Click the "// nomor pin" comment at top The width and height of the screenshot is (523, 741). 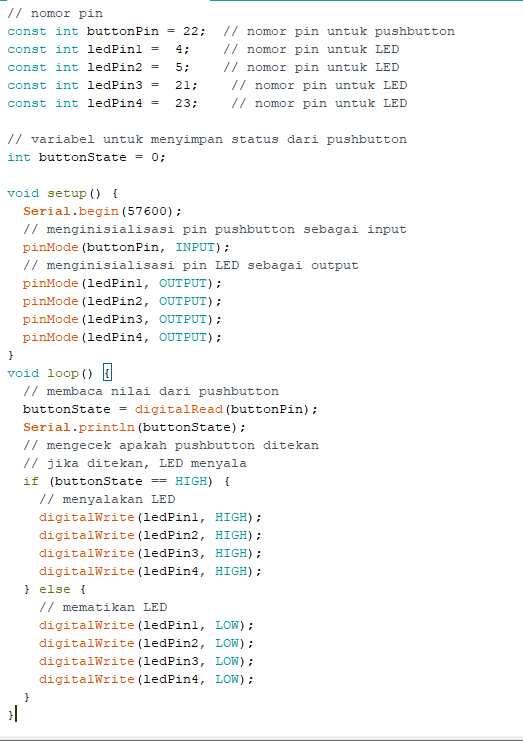point(55,13)
